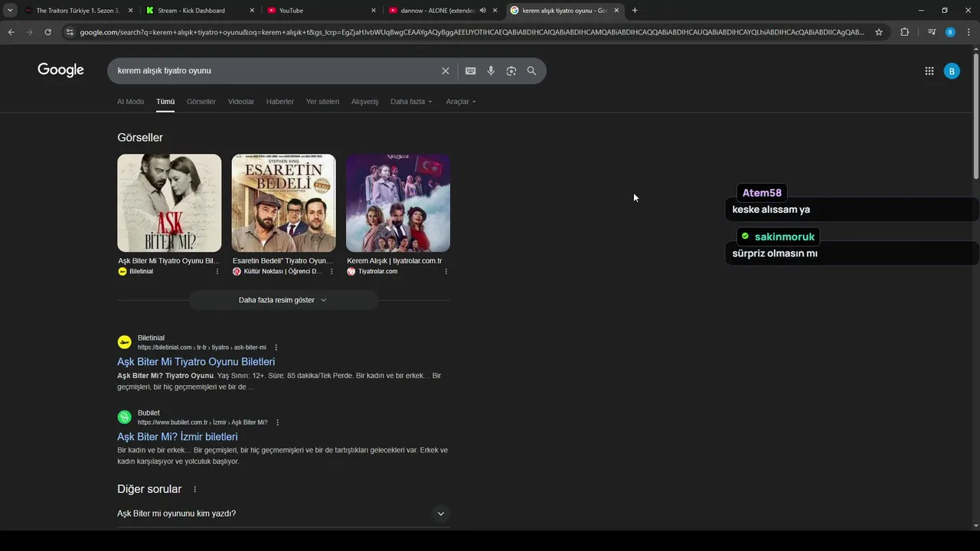This screenshot has height=551, width=980.
Task: Expand the Araçlar dropdown
Action: (x=461, y=102)
